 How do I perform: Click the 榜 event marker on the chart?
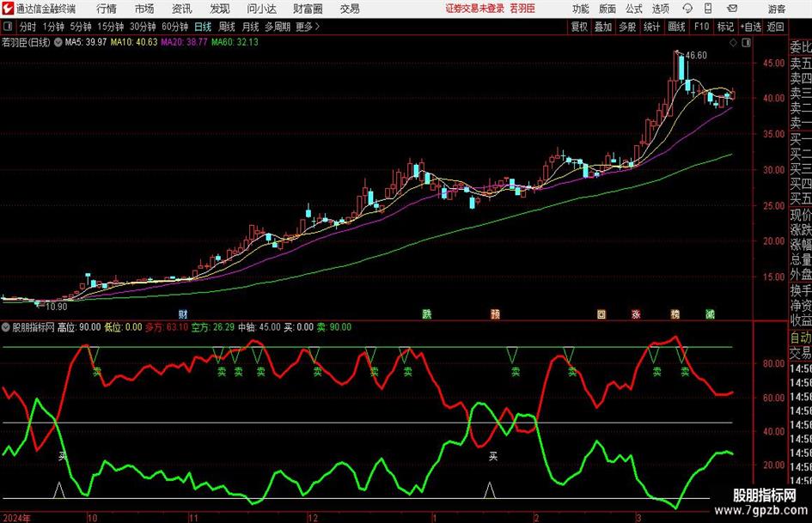675,314
